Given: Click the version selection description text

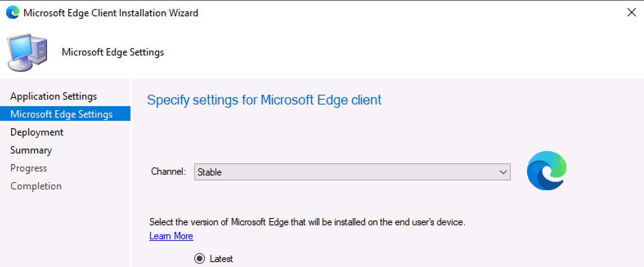Looking at the screenshot, I should [x=307, y=222].
